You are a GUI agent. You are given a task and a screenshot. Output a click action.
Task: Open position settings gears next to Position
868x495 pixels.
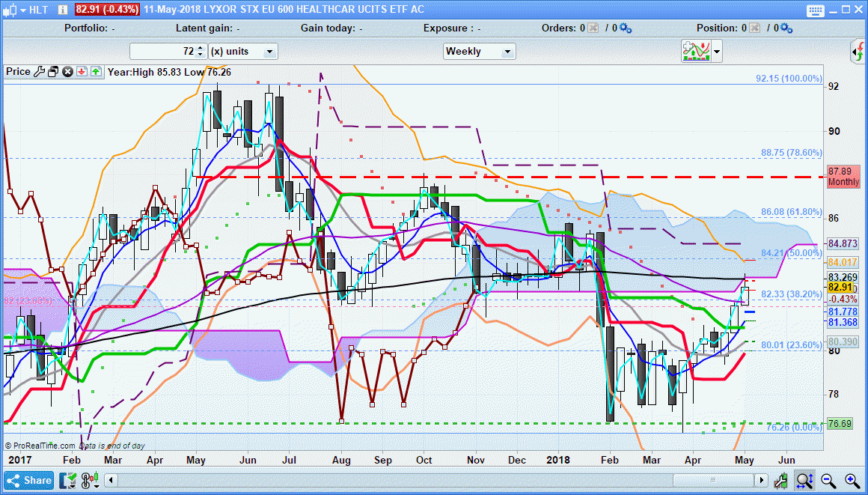[x=786, y=28]
